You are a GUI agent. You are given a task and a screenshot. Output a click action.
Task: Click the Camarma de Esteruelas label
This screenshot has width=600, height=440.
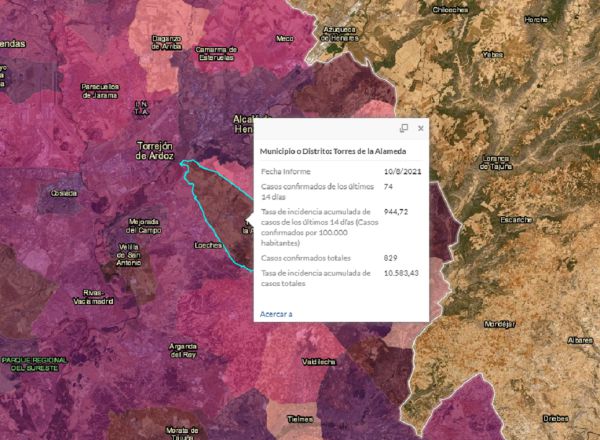[x=216, y=54]
